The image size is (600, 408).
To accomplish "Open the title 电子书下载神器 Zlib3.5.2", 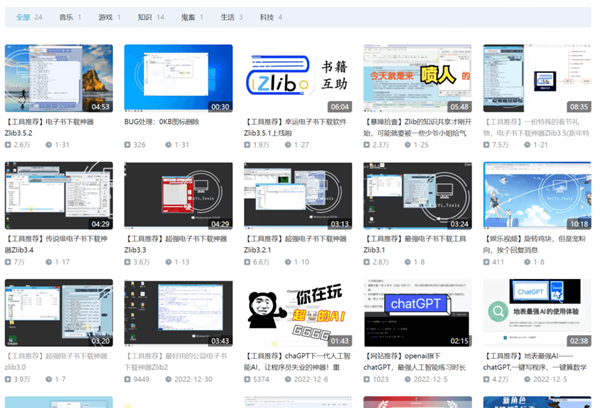I will coord(49,127).
